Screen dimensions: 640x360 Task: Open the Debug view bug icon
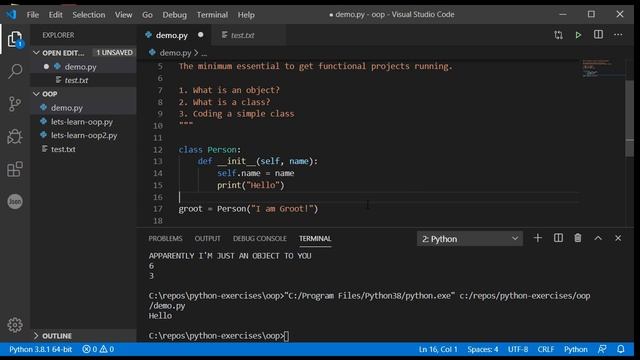[15, 136]
